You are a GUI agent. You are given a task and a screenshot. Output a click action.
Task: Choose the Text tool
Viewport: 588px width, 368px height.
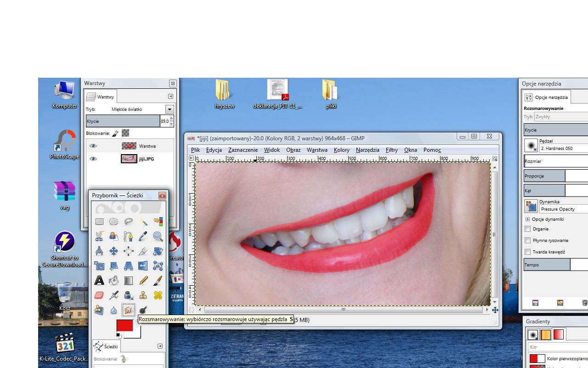tap(99, 281)
